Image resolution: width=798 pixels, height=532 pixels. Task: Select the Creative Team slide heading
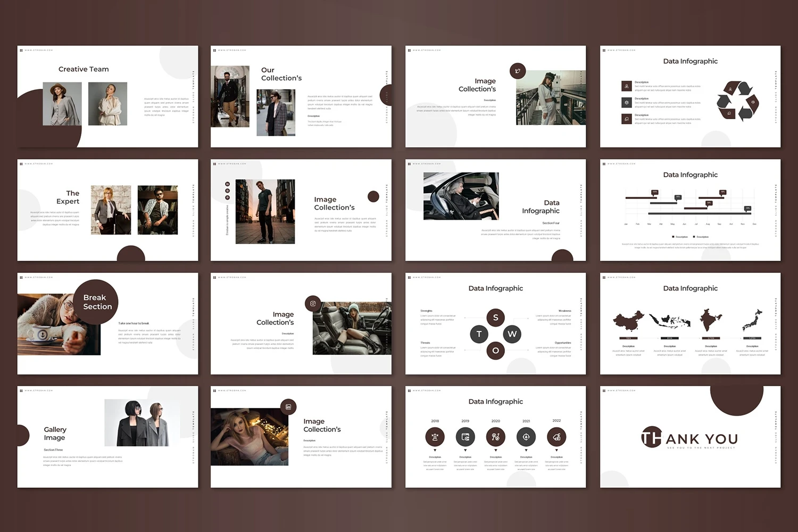(84, 69)
